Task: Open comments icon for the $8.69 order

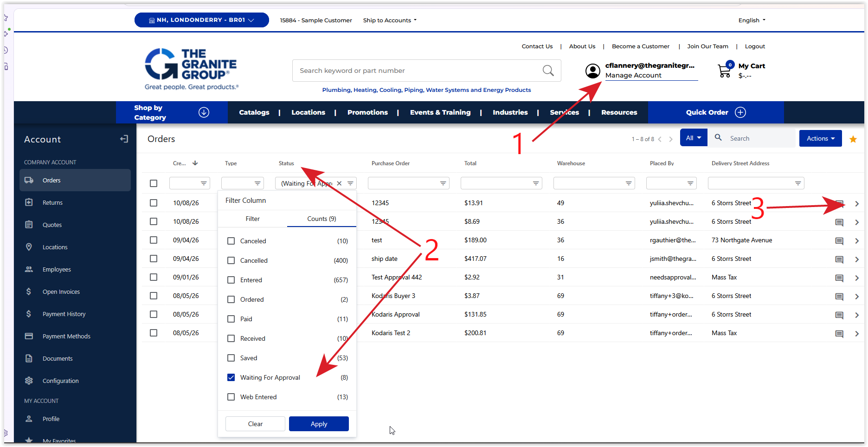Action: 839,222
